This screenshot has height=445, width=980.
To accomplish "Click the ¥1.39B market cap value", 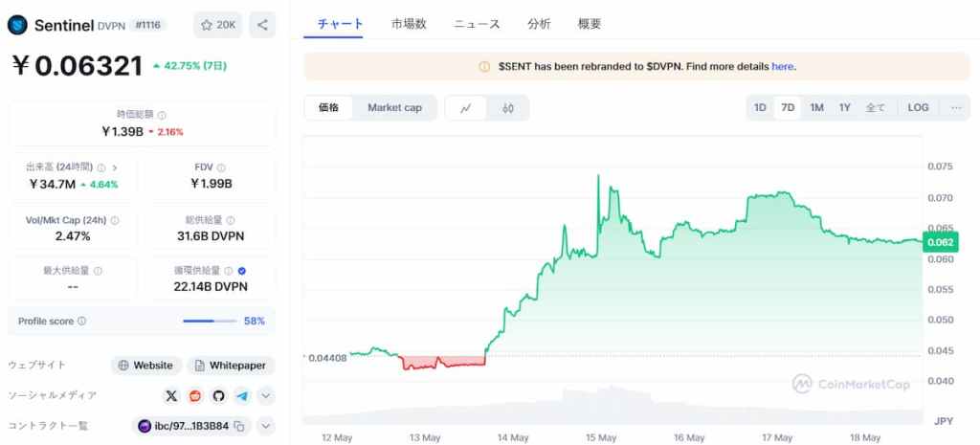I will click(122, 132).
